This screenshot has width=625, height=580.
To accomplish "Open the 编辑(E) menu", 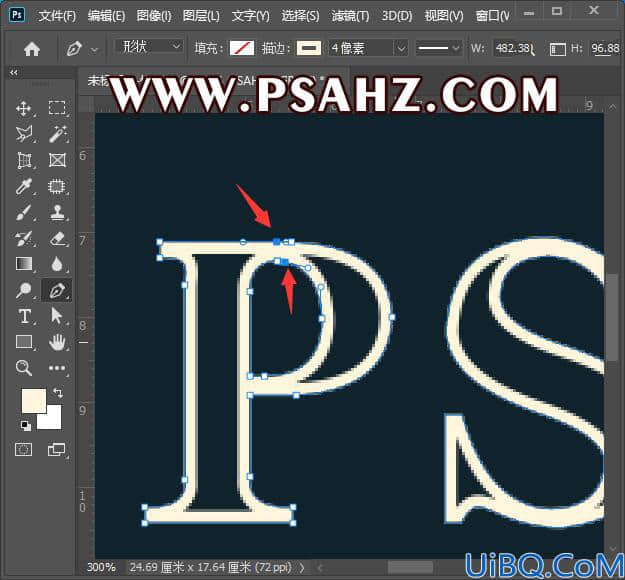I will click(x=106, y=16).
